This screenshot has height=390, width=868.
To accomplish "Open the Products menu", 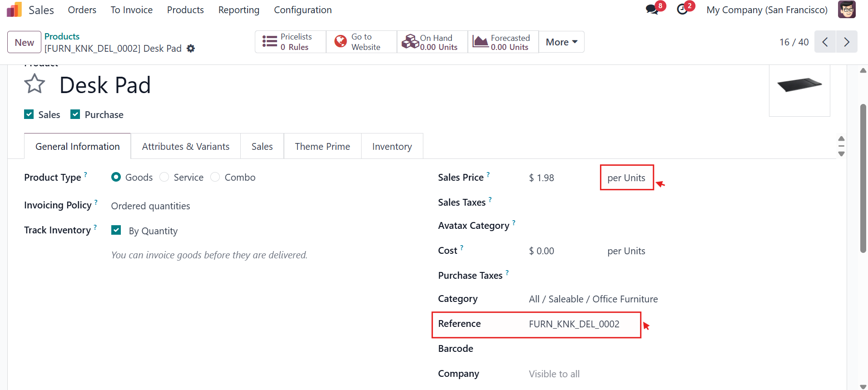I will tap(185, 10).
